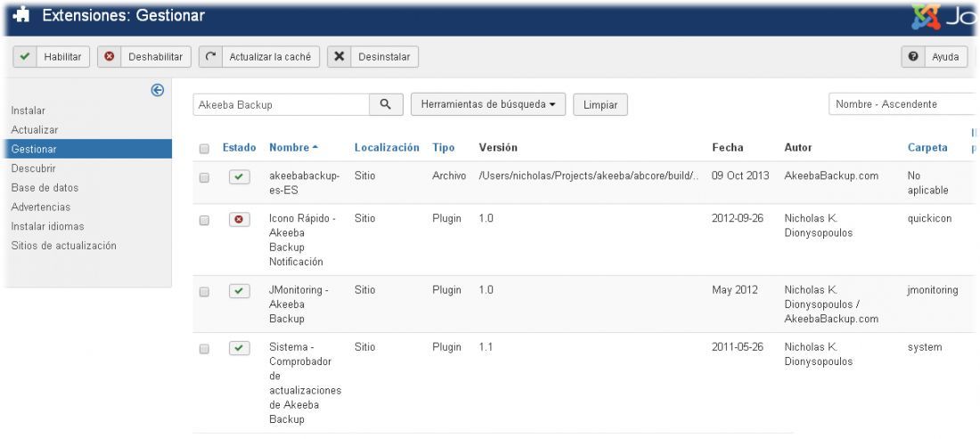This screenshot has width=980, height=439.
Task: Toggle status of JMonitoring Akeeba Backup
Action: click(x=240, y=291)
